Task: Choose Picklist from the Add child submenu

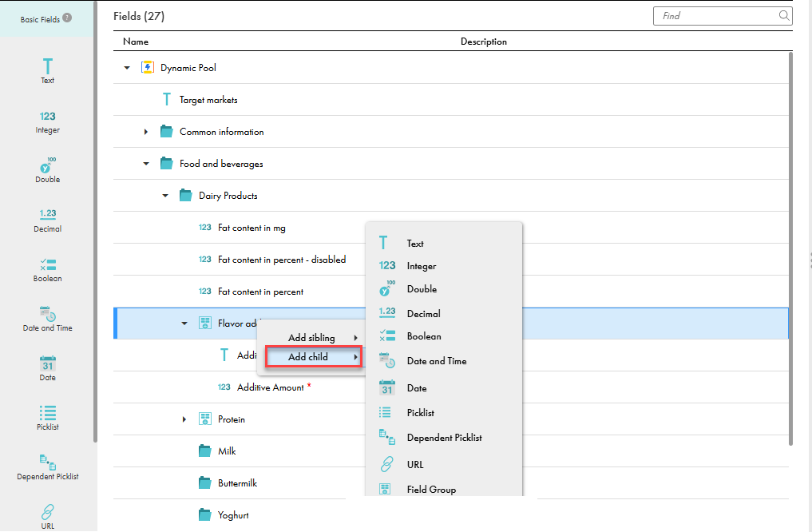Action: pyautogui.click(x=444, y=413)
